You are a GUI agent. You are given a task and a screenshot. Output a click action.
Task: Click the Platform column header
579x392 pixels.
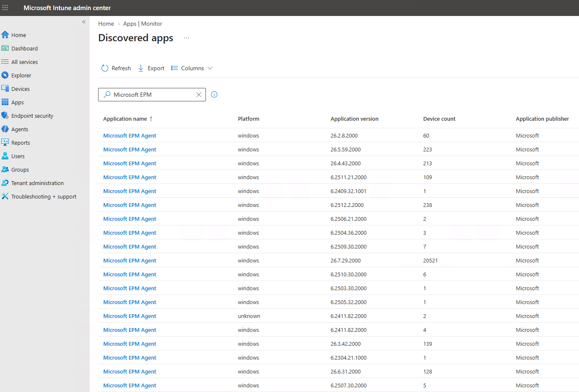pyautogui.click(x=248, y=119)
